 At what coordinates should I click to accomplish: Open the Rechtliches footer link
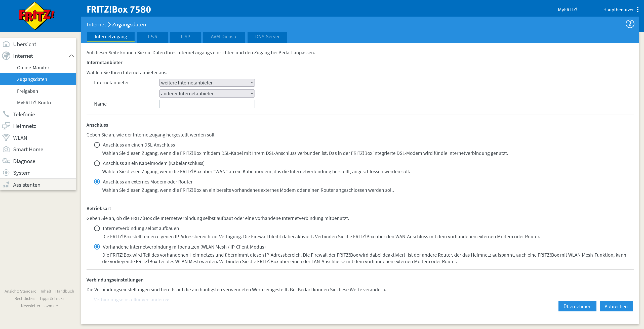click(25, 298)
